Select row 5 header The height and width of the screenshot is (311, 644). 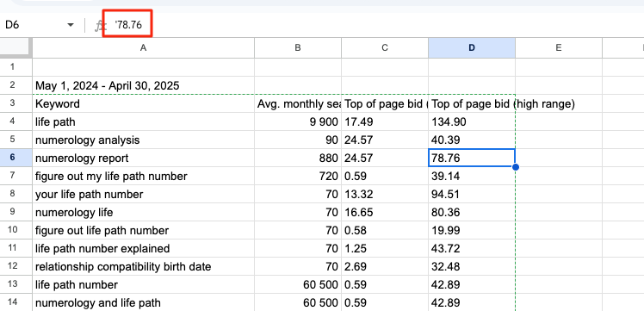pos(16,140)
